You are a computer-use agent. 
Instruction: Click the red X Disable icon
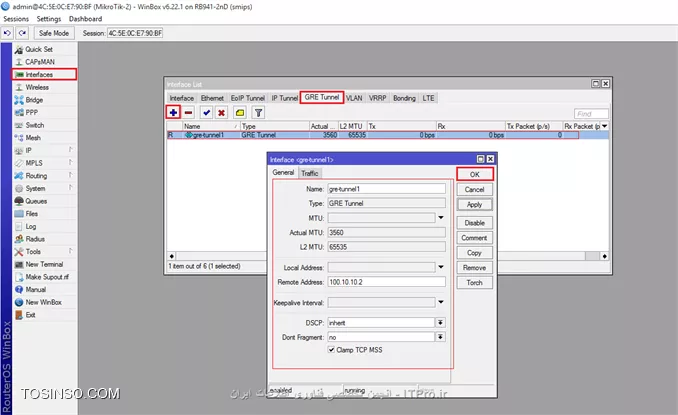(221, 113)
